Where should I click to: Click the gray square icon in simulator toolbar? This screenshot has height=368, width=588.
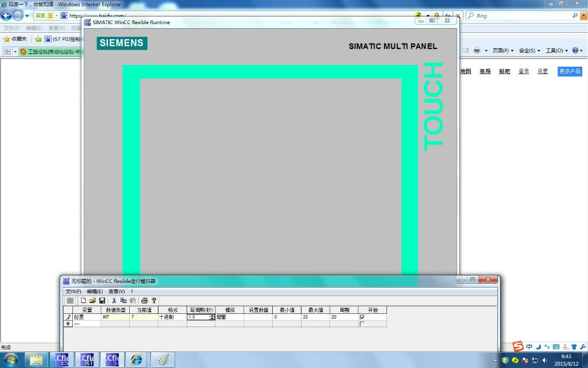[x=70, y=300]
